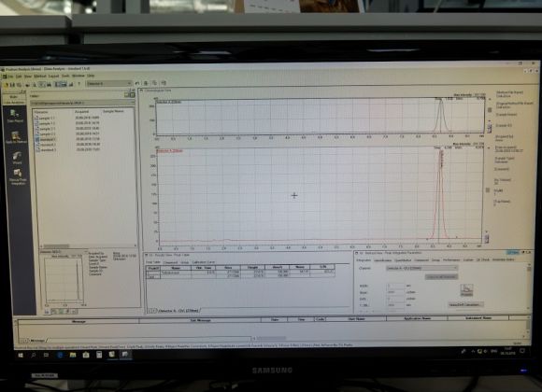Image resolution: width=542 pixels, height=392 pixels.
Task: Open the View menu
Action: pyautogui.click(x=28, y=77)
